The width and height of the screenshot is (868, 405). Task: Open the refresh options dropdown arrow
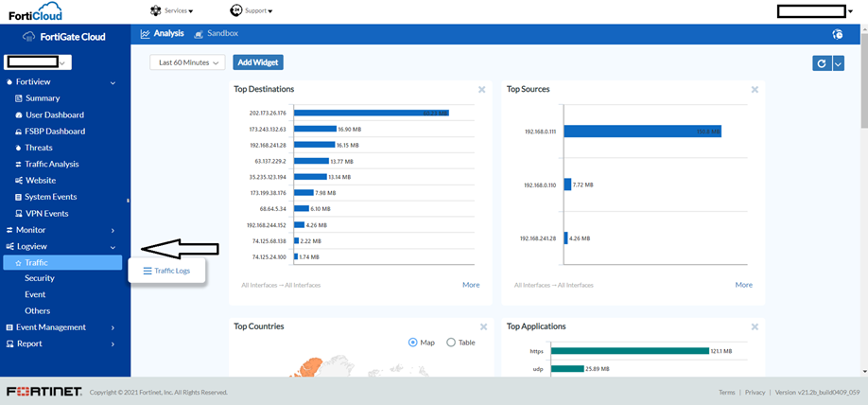coord(838,63)
